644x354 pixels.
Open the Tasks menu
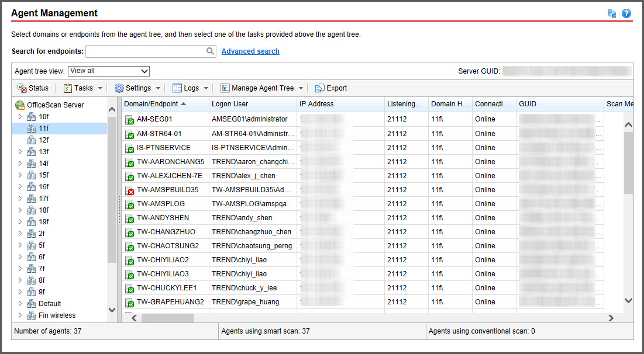[83, 88]
